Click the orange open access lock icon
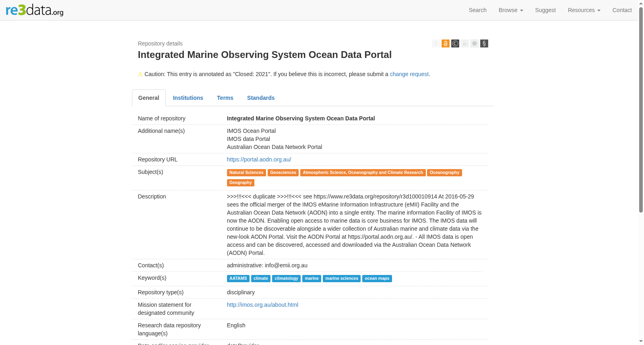Image resolution: width=644 pixels, height=345 pixels. pos(445,43)
